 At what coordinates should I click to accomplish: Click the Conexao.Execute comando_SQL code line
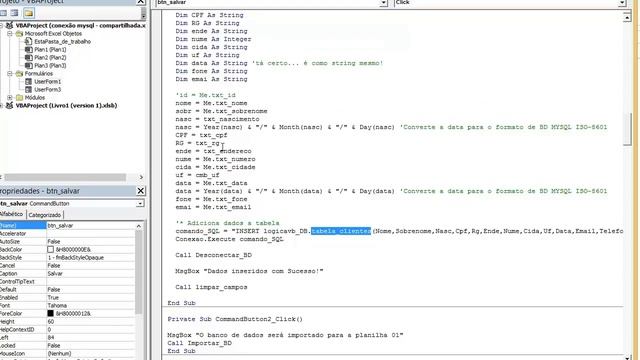(x=229, y=239)
